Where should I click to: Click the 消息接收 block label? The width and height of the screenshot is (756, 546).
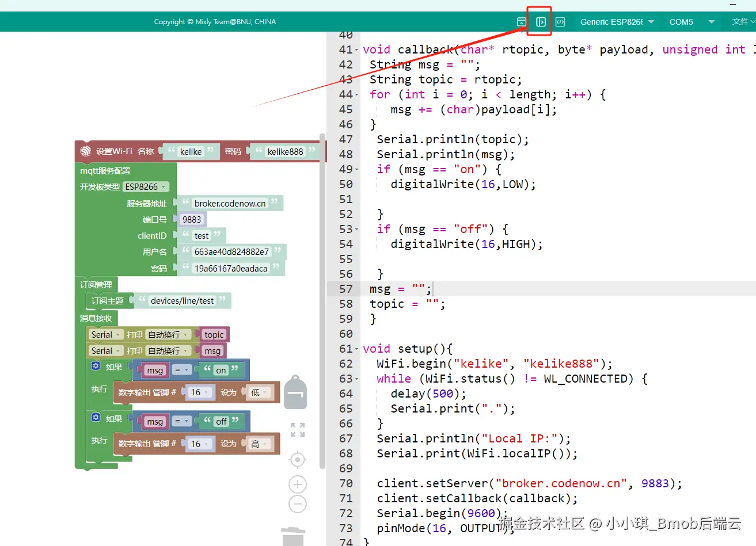[x=96, y=318]
